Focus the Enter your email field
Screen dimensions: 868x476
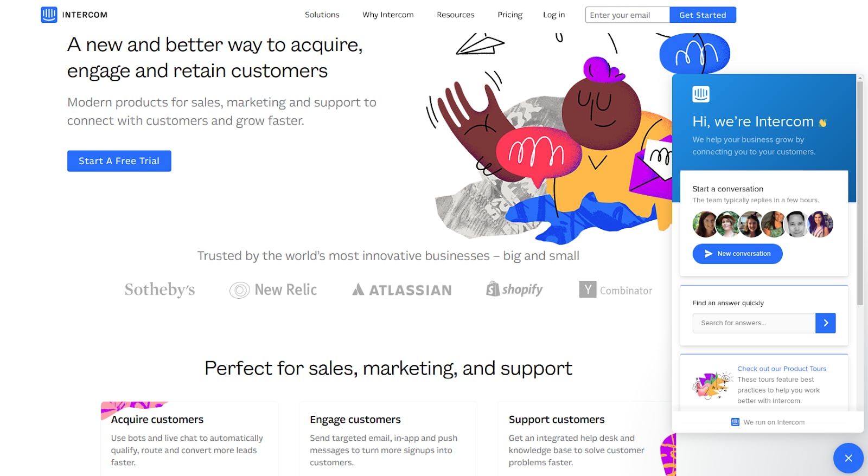[x=627, y=15]
